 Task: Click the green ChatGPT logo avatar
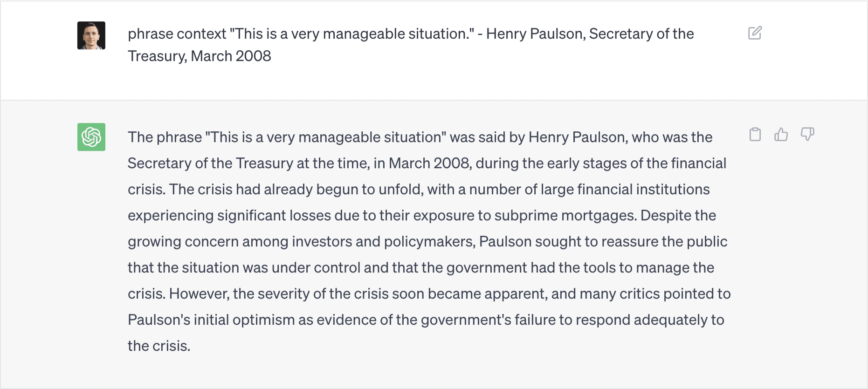[x=91, y=137]
